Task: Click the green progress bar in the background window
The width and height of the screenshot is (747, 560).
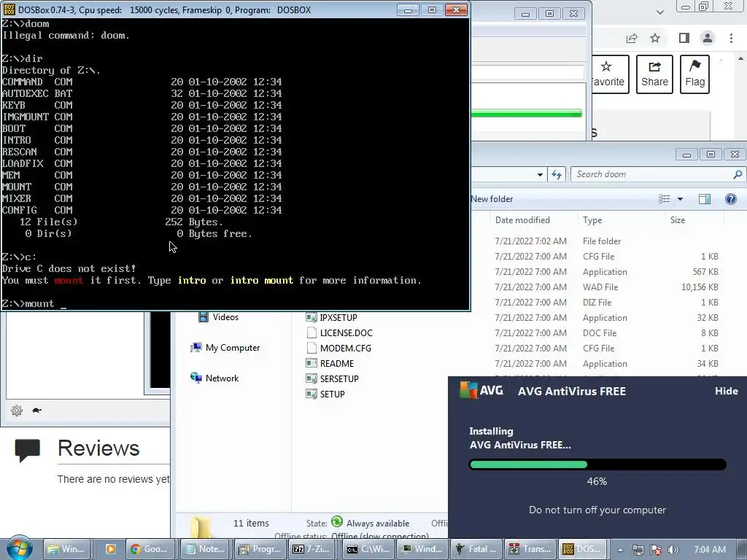Action: (527, 113)
